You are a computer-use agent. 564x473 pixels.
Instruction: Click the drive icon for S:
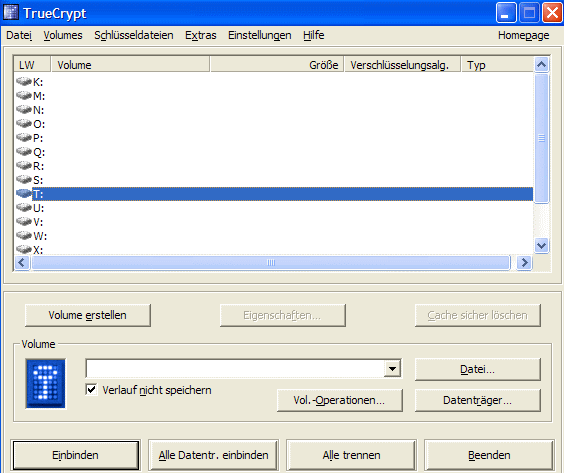pyautogui.click(x=24, y=179)
